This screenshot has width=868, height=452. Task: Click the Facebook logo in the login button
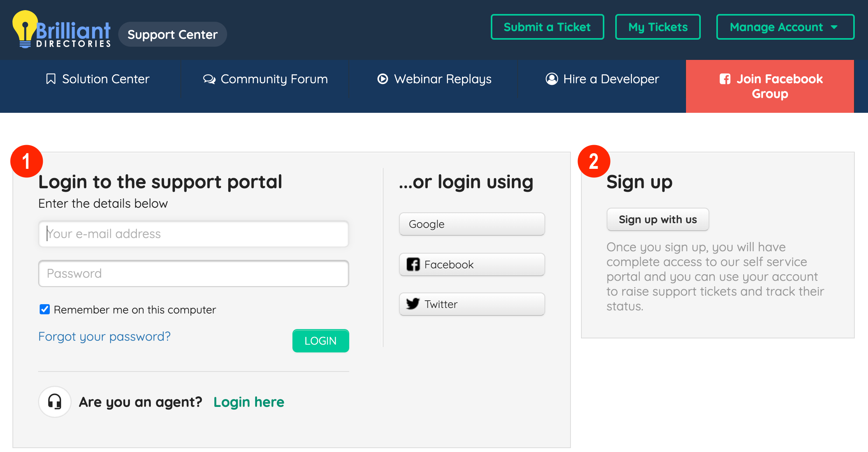pos(413,265)
